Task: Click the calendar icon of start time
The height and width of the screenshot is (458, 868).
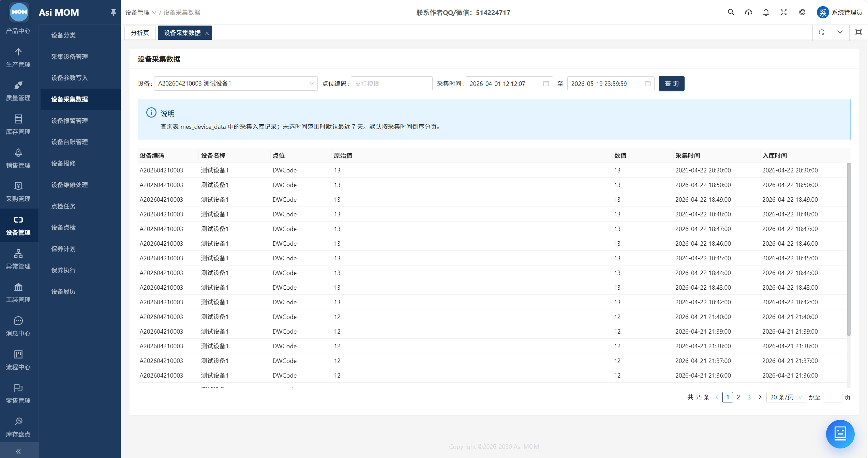Action: pyautogui.click(x=546, y=83)
